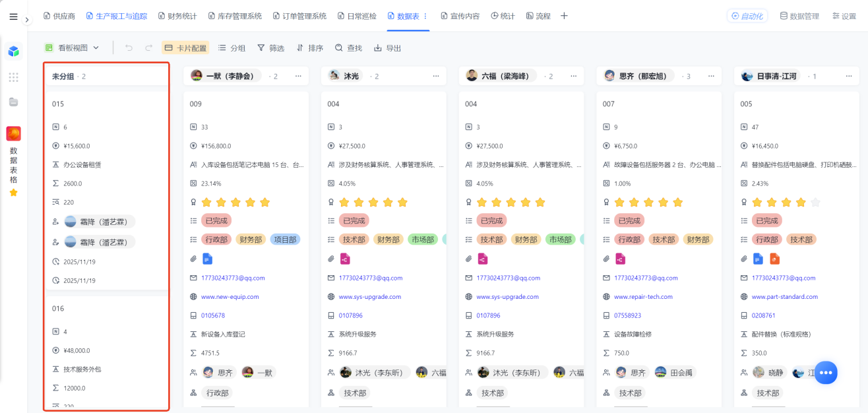Open more menu of 六福（梁海峰） column
Image resolution: width=868 pixels, height=413 pixels.
pyautogui.click(x=574, y=76)
